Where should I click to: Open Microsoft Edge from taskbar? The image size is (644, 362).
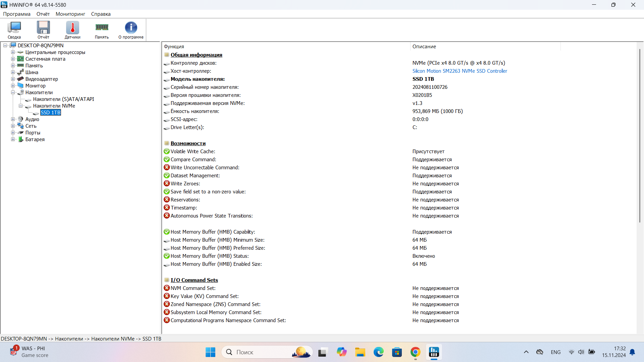coord(378,352)
